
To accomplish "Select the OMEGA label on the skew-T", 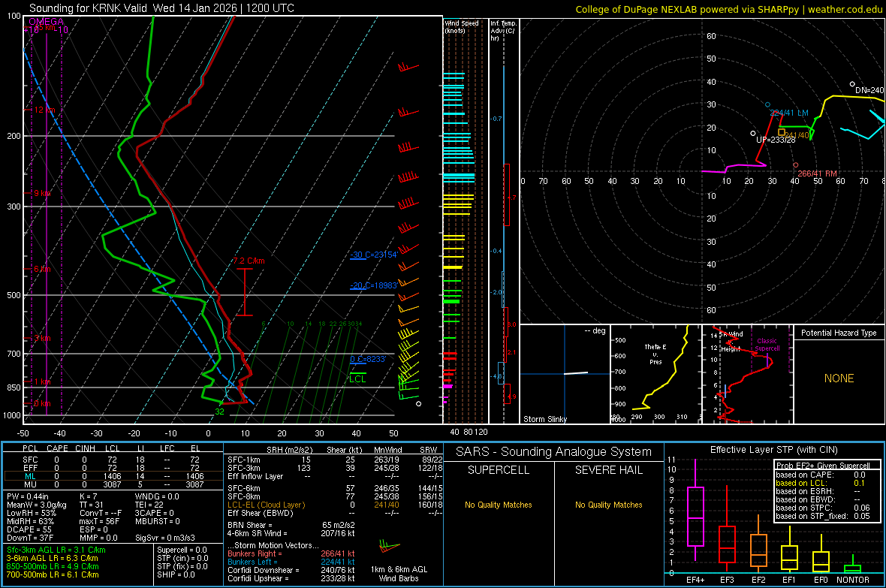I will click(47, 22).
